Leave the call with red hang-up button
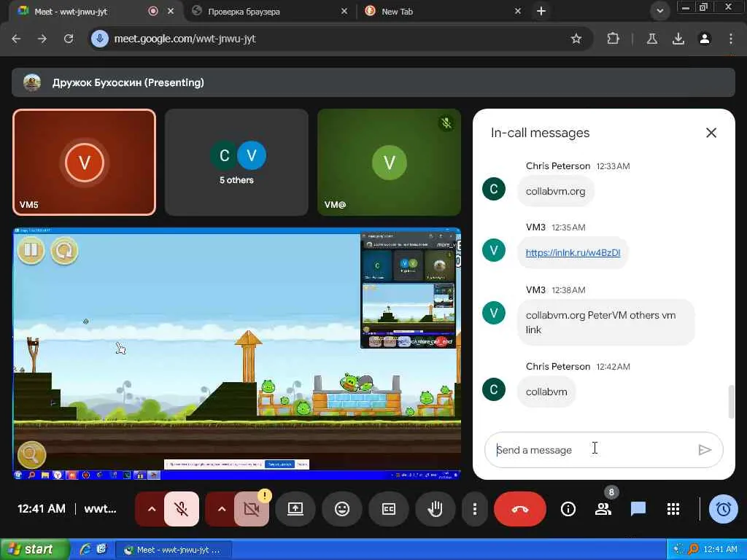Screen dimensions: 747x560 pos(519,509)
